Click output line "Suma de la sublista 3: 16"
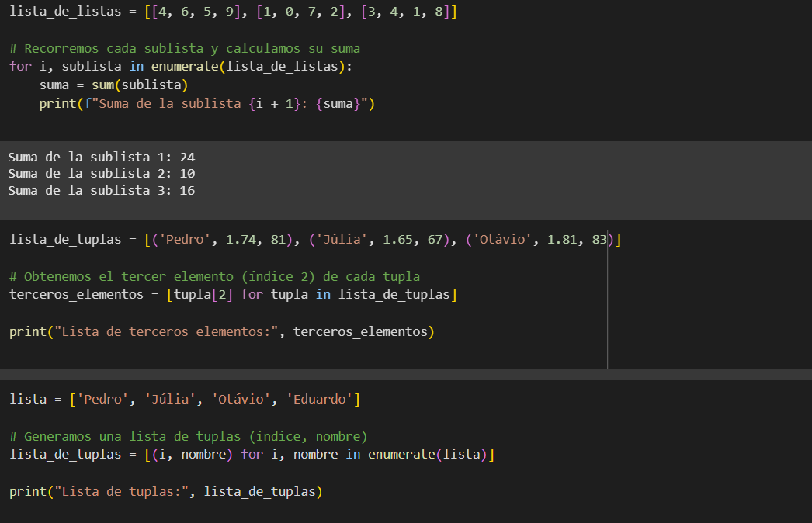Viewport: 812px width, 523px height. [x=102, y=191]
